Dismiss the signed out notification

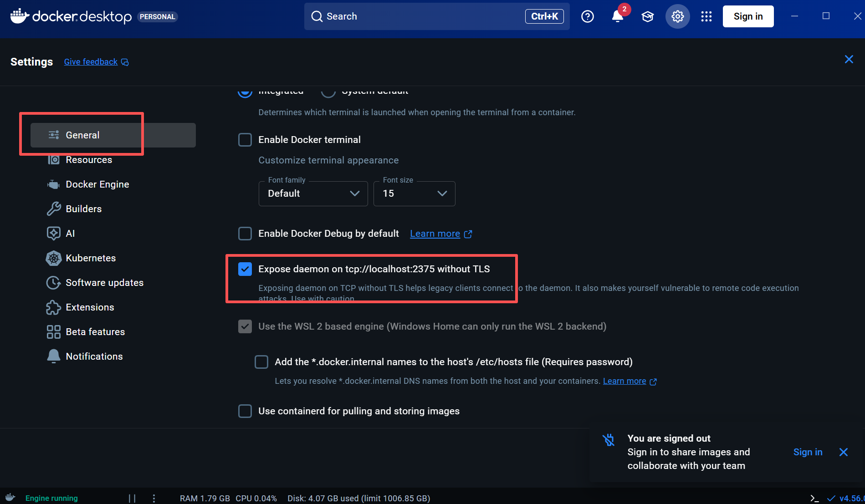click(x=843, y=452)
